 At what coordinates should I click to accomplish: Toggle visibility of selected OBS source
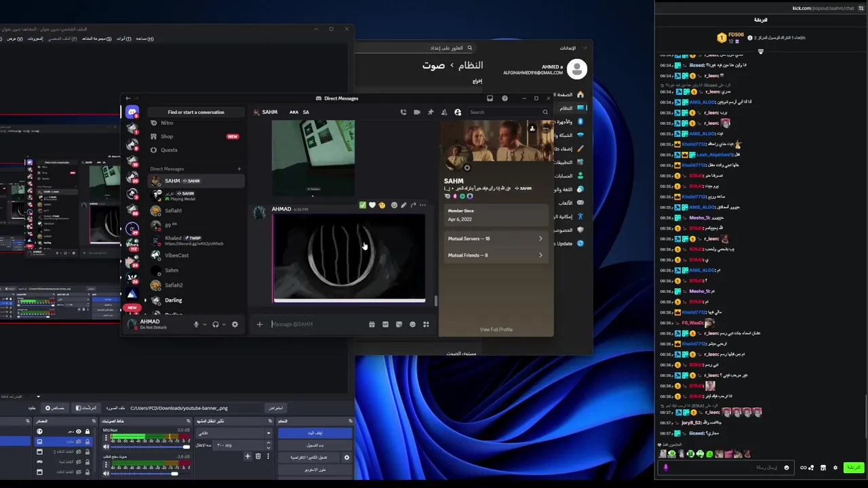pyautogui.click(x=79, y=442)
